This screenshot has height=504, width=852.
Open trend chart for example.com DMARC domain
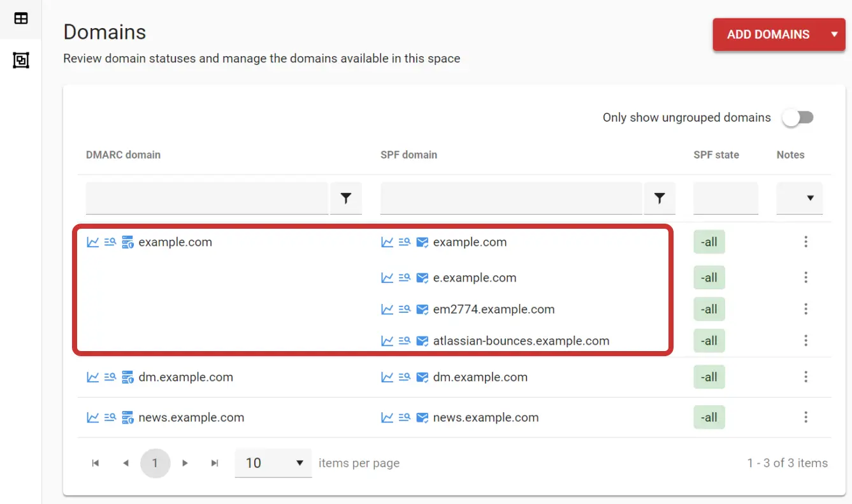[92, 242]
